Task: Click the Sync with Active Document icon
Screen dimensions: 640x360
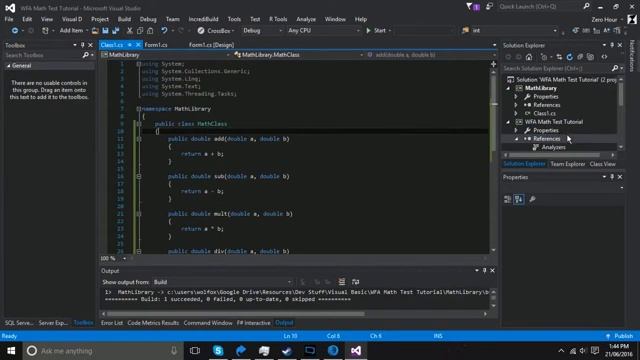Action: point(559,57)
